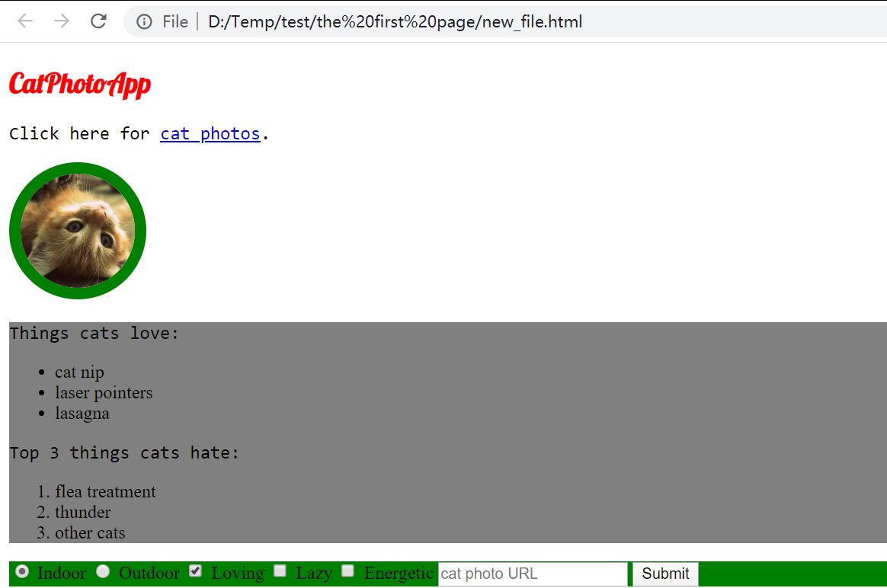Uncheck the Loving checkbox

(195, 571)
